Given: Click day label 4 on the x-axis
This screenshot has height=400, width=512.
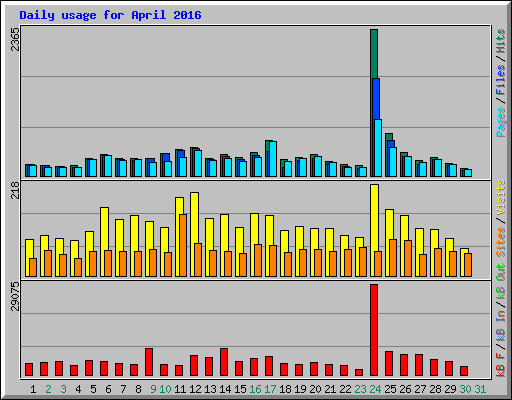Looking at the screenshot, I should pos(78,389).
